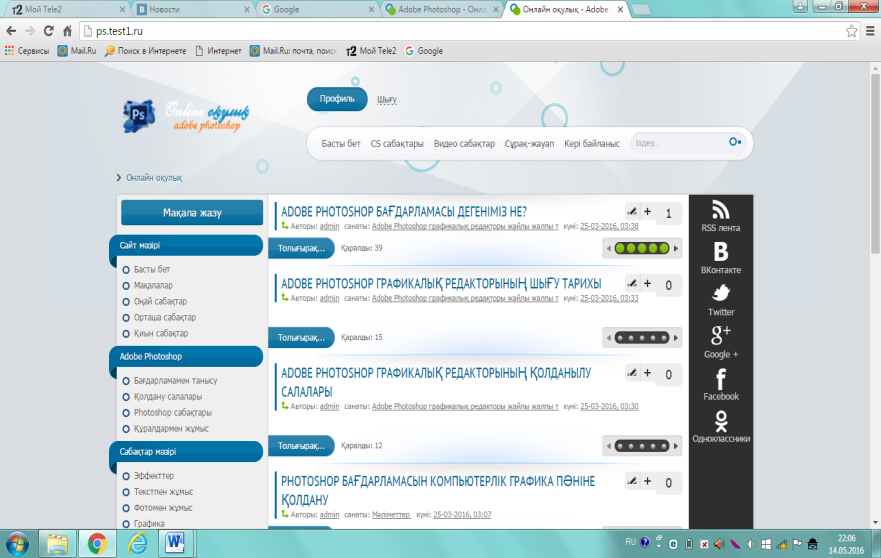The image size is (881, 558).
Task: Click the rating dots for 'Қолданылу салалары' article
Action: click(x=642, y=446)
